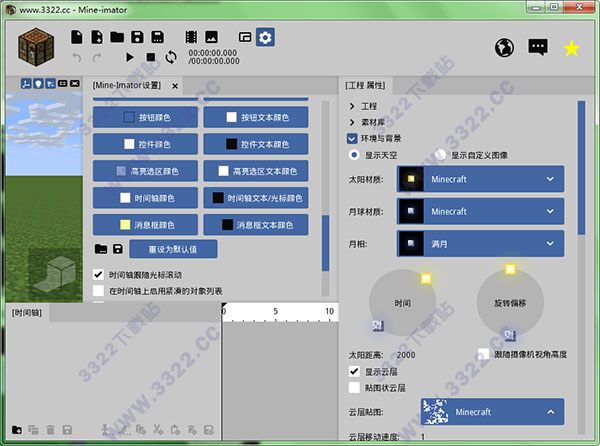The image size is (600, 446).
Task: Click the 时间 sun dial
Action: pyautogui.click(x=402, y=303)
